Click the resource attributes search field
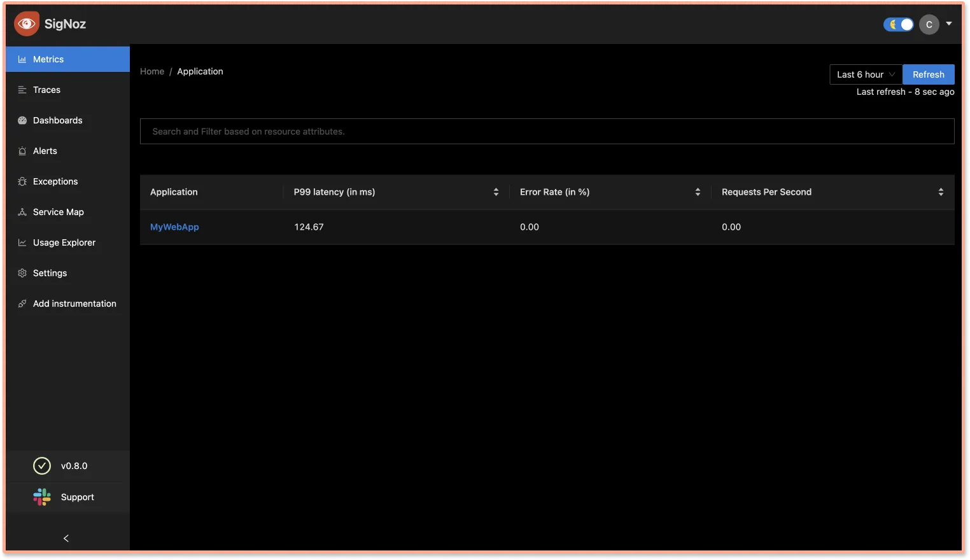 pyautogui.click(x=547, y=131)
